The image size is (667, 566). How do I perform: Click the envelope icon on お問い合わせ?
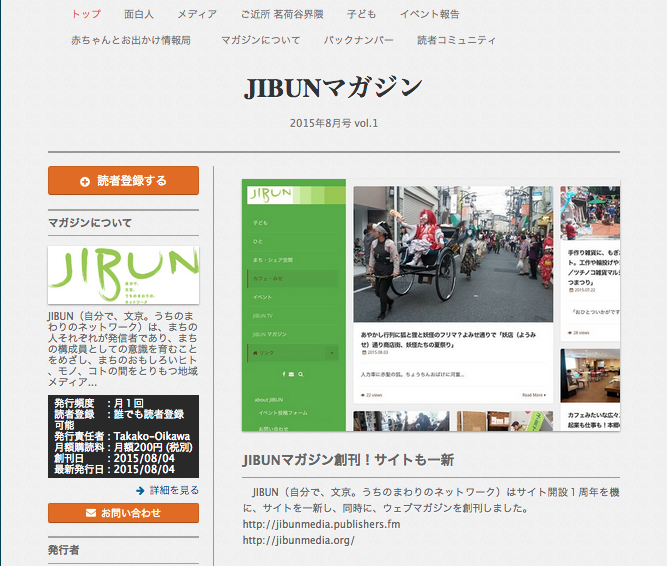(x=88, y=513)
